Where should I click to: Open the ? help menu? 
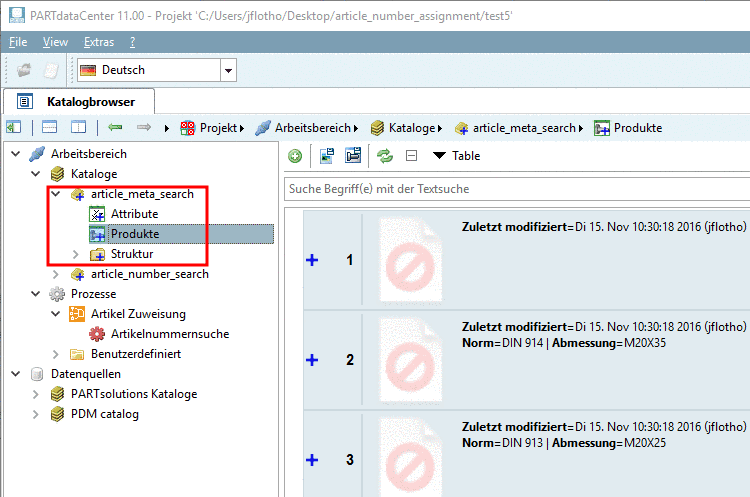[132, 42]
